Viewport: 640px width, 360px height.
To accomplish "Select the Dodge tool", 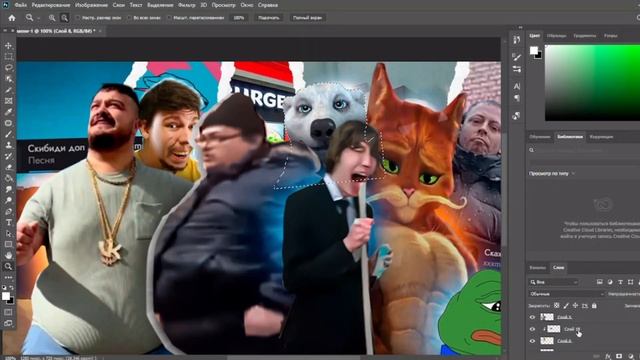I will [x=9, y=200].
